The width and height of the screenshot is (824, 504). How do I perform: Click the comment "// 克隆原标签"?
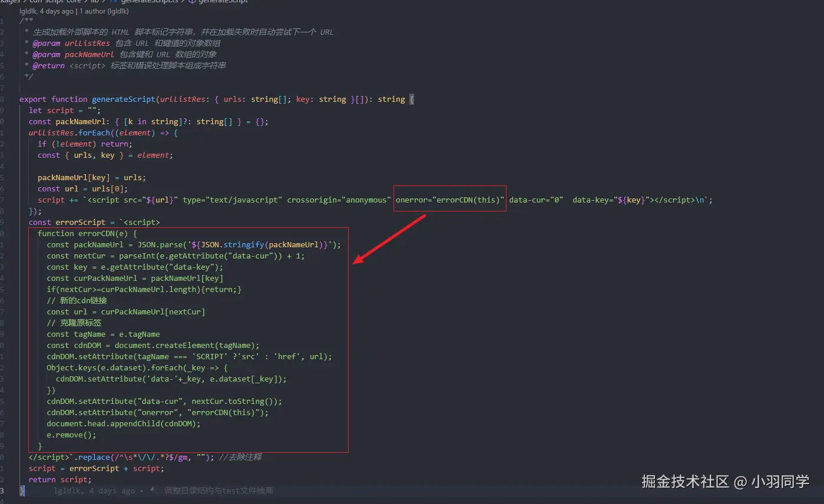coord(74,323)
